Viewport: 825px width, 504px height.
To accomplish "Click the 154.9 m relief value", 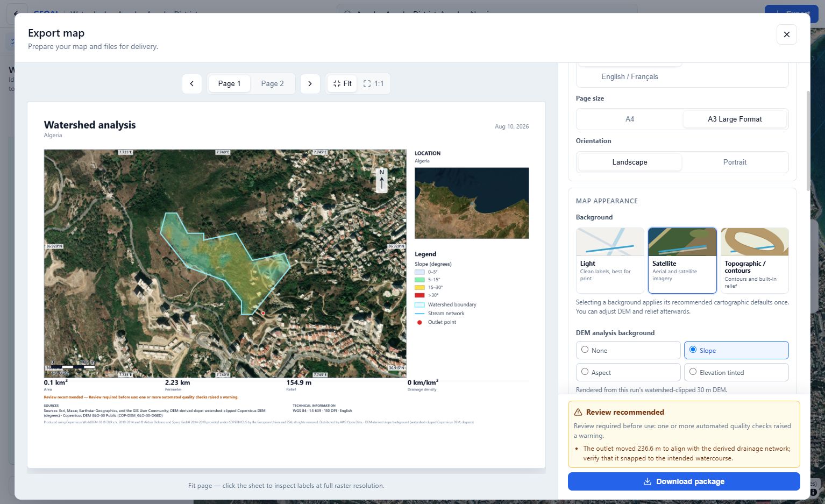I will click(298, 382).
